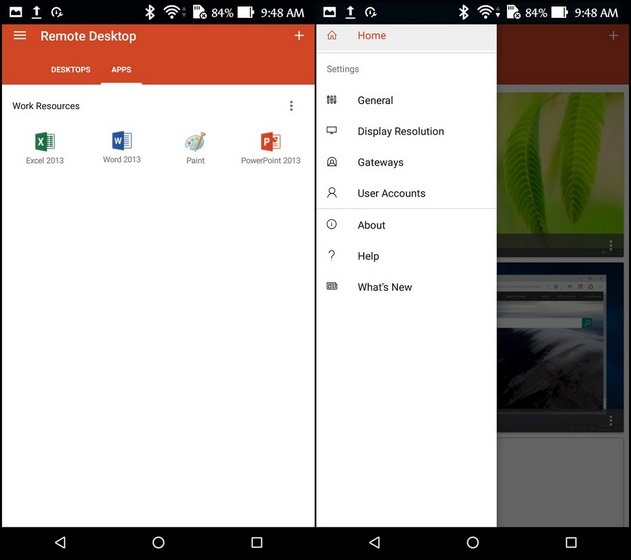Launch the PowerPoint 2013 app icon
631x560 pixels.
point(271,142)
